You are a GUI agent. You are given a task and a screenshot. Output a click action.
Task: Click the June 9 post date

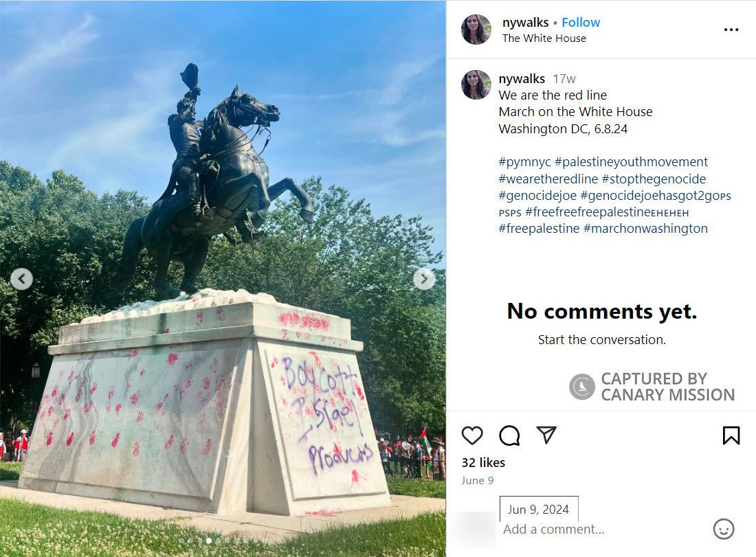(478, 480)
